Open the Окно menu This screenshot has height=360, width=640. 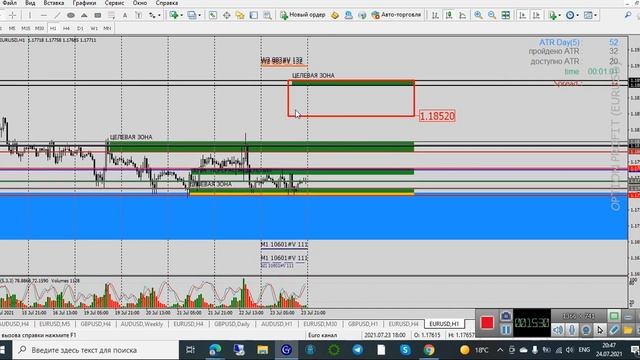click(140, 3)
